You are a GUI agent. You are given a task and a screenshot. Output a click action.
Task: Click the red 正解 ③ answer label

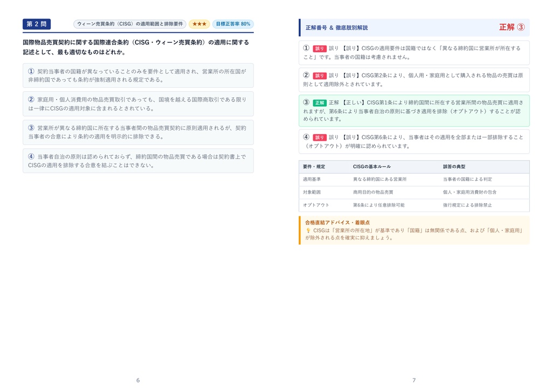512,27
